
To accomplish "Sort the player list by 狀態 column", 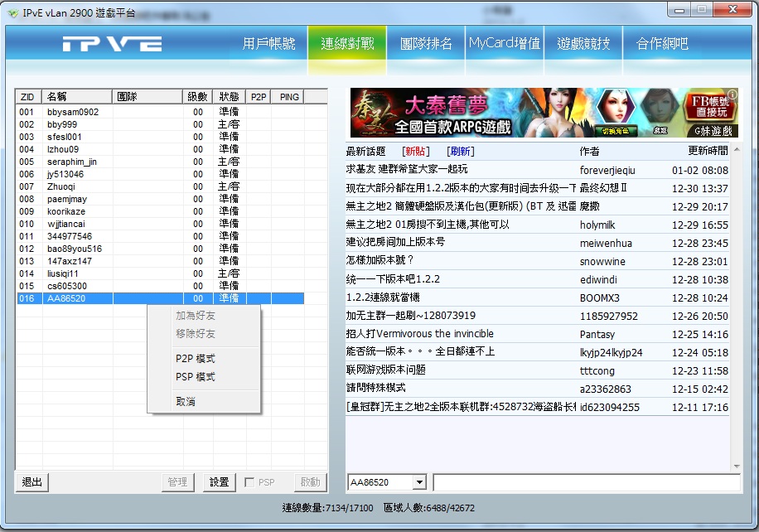I will (228, 97).
